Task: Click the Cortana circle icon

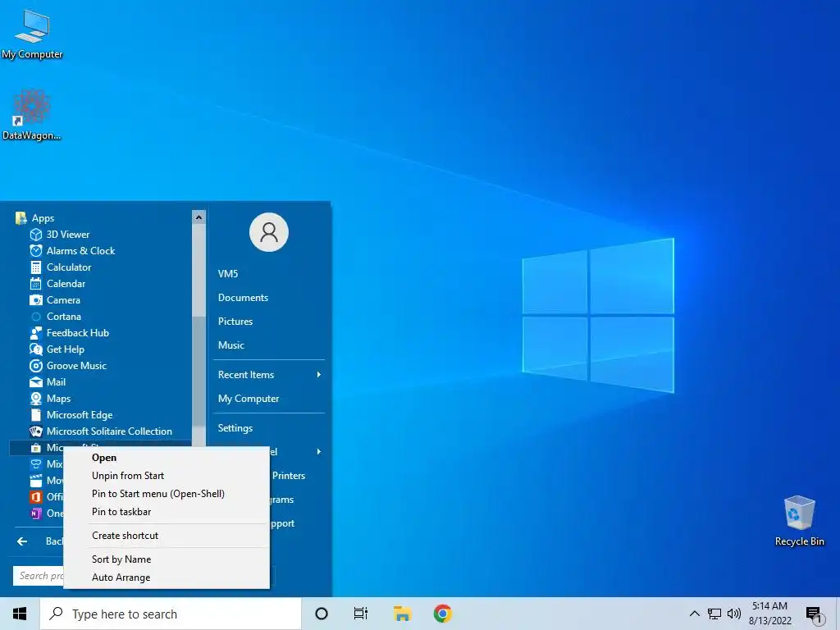Action: coord(36,317)
